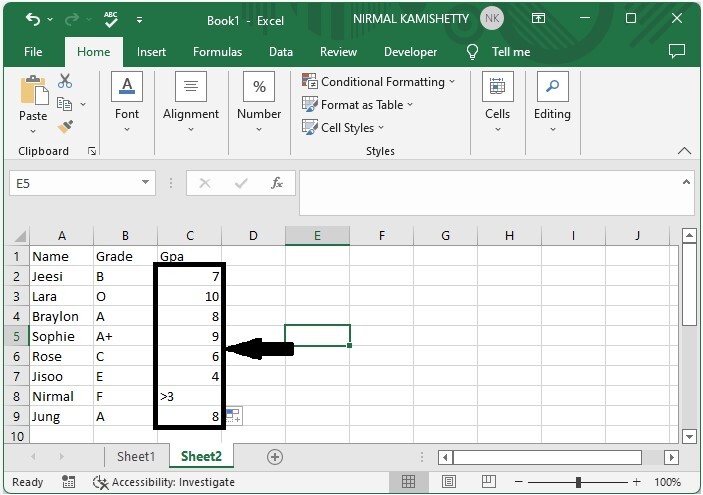This screenshot has width=703, height=495.
Task: Open the Comments speech bubble icon
Action: point(677,51)
